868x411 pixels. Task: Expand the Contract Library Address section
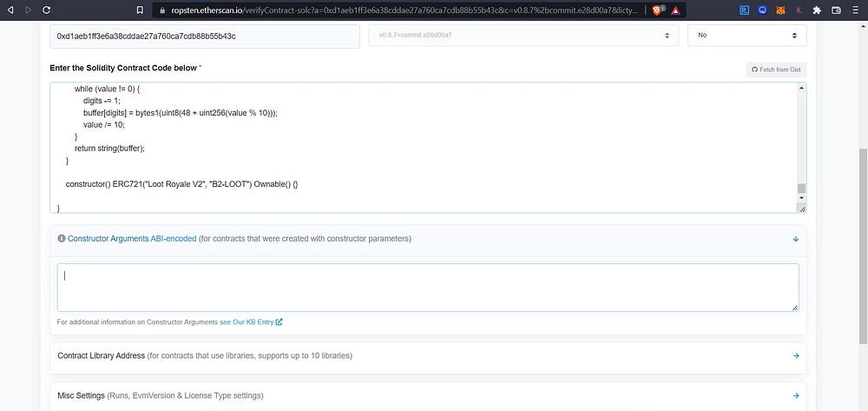click(796, 355)
